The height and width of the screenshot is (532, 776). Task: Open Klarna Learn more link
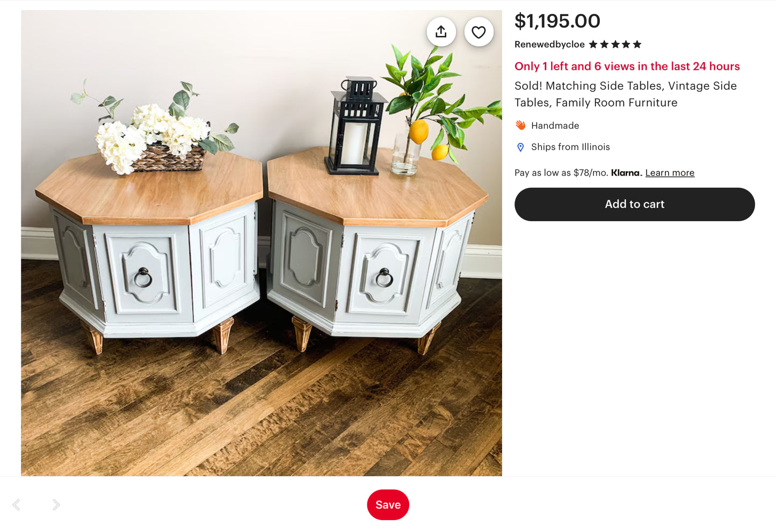click(x=670, y=173)
